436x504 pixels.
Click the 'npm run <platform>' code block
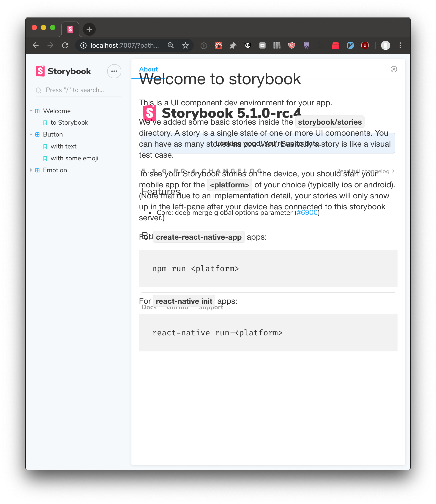pyautogui.click(x=268, y=269)
